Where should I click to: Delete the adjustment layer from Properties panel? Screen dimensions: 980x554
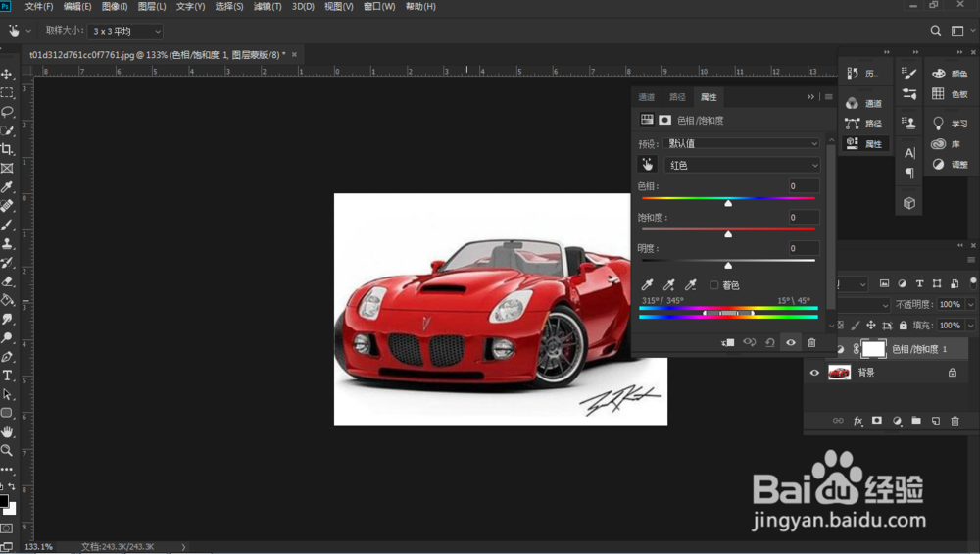pyautogui.click(x=811, y=342)
